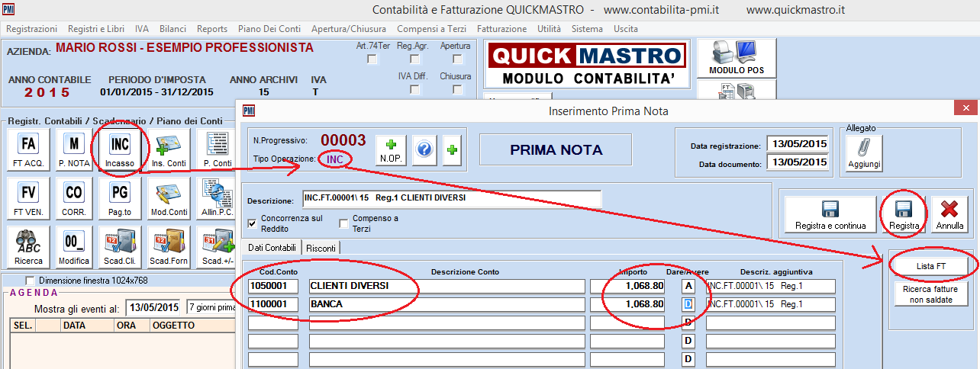Click the small green plus next to help

click(452, 149)
